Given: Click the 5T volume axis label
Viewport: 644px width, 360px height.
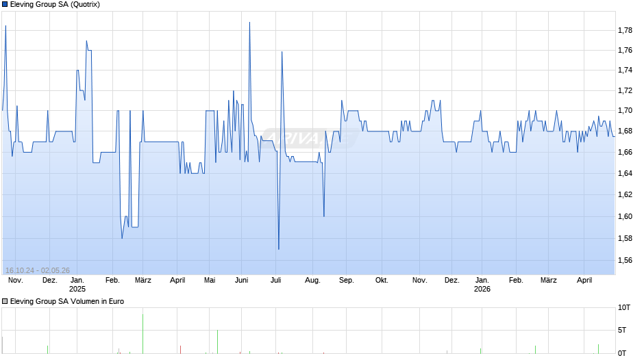Looking at the screenshot, I should pos(622,331).
